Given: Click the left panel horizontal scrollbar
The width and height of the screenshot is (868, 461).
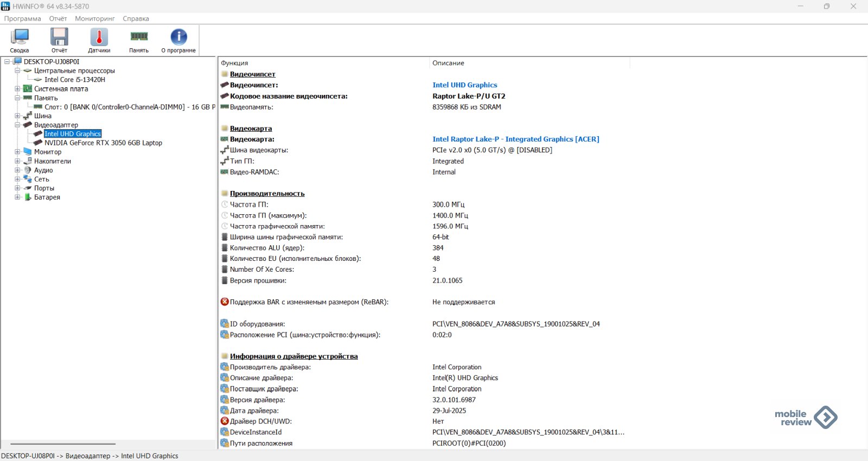Looking at the screenshot, I should click(x=63, y=444).
